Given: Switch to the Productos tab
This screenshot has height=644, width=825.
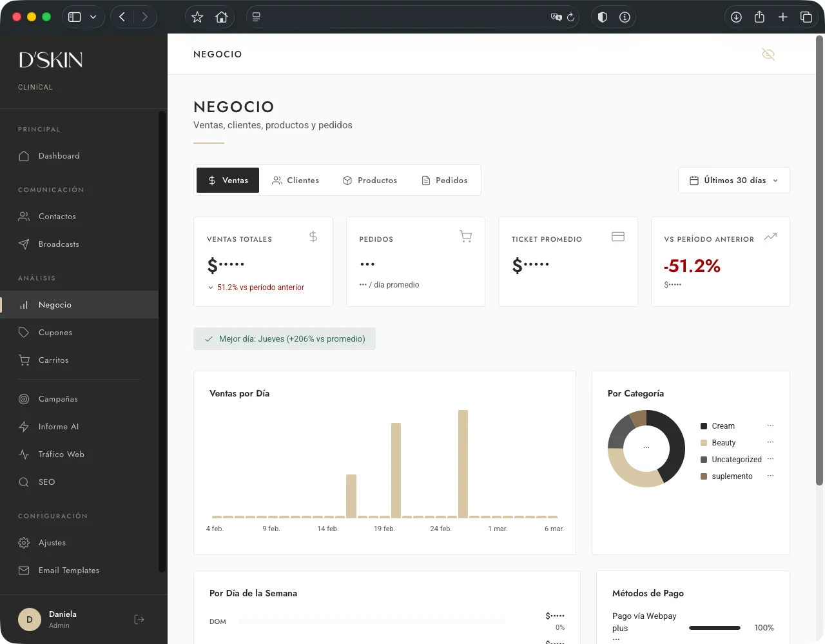Looking at the screenshot, I should (369, 180).
